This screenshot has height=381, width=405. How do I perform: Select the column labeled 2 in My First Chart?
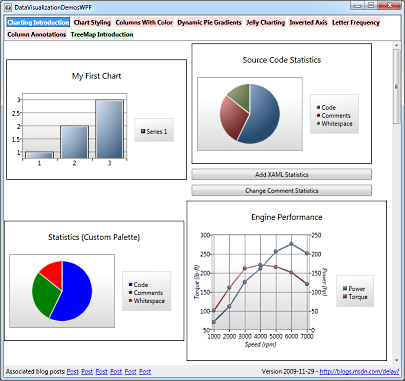coord(74,142)
